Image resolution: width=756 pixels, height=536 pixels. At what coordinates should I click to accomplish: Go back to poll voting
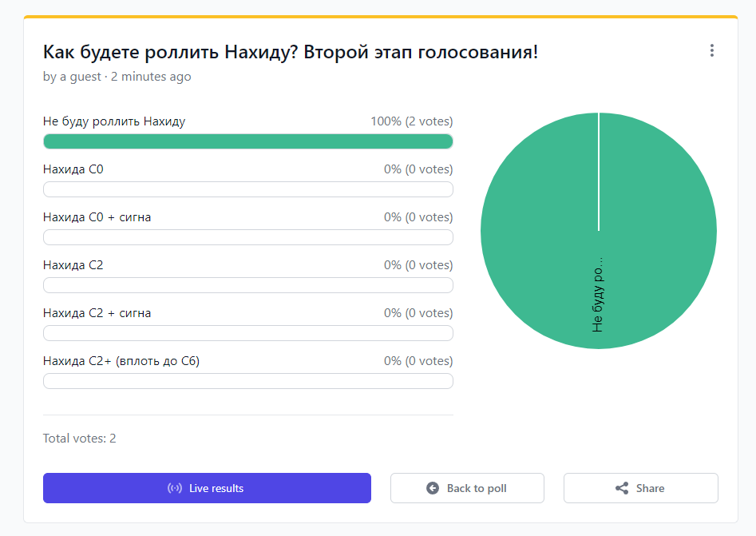tap(467, 488)
